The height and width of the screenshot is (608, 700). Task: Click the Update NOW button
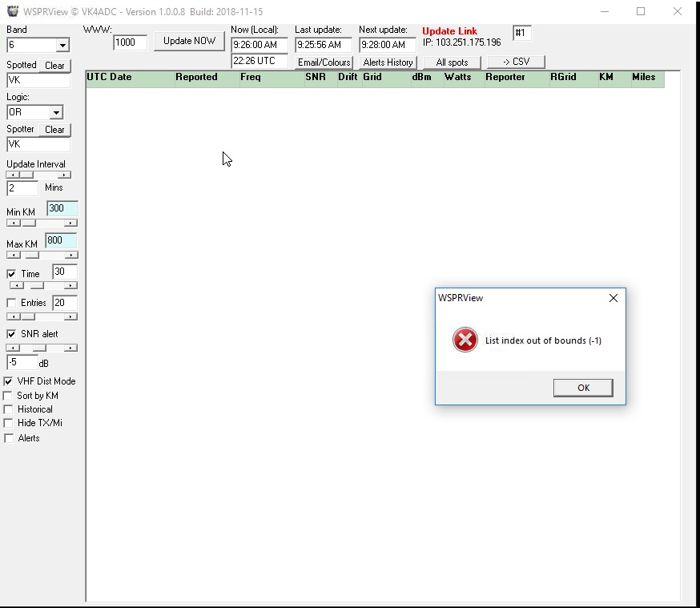pos(189,41)
